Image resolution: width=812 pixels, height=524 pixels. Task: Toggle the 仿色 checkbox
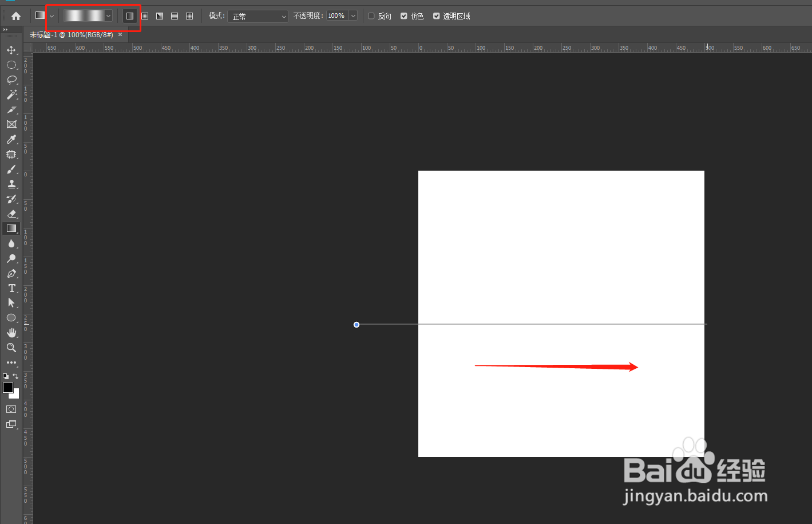404,16
